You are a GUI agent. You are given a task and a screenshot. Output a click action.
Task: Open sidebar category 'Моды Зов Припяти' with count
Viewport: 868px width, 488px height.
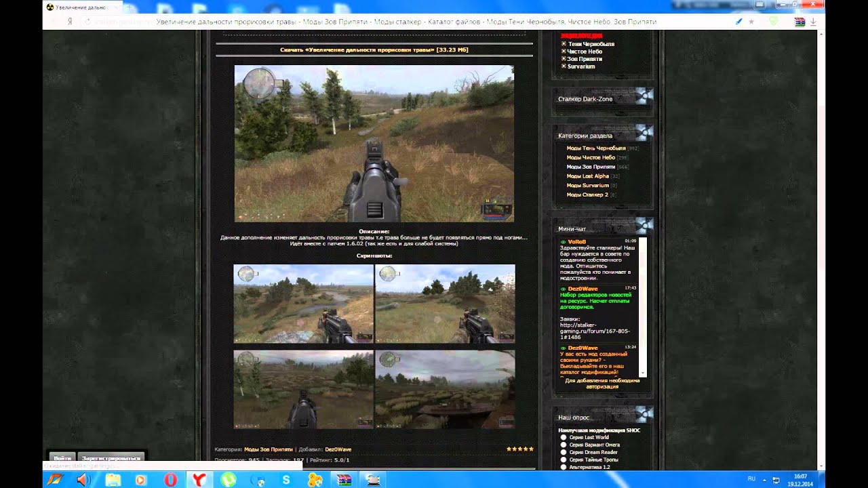[591, 167]
